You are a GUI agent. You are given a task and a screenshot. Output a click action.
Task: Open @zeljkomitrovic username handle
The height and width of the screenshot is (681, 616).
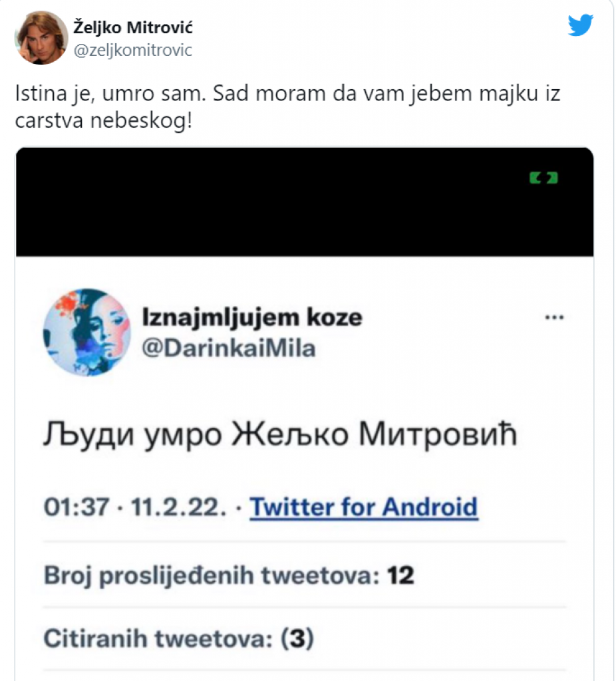(130, 49)
